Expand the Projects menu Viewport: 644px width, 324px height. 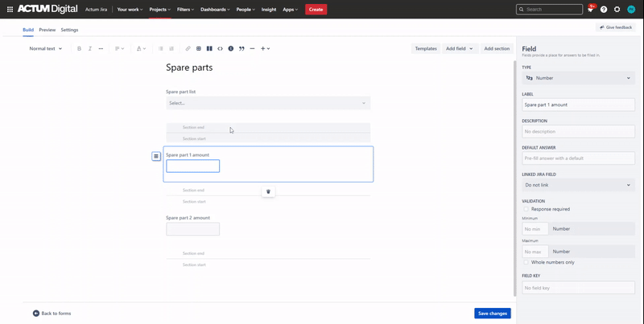pos(159,10)
